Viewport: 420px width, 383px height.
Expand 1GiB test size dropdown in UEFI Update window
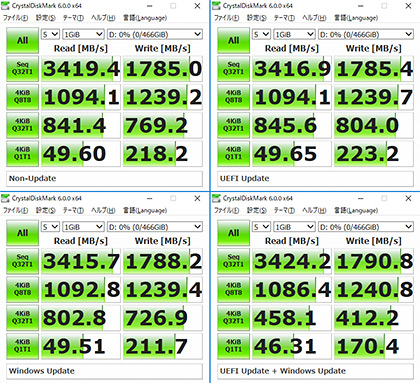pos(294,34)
